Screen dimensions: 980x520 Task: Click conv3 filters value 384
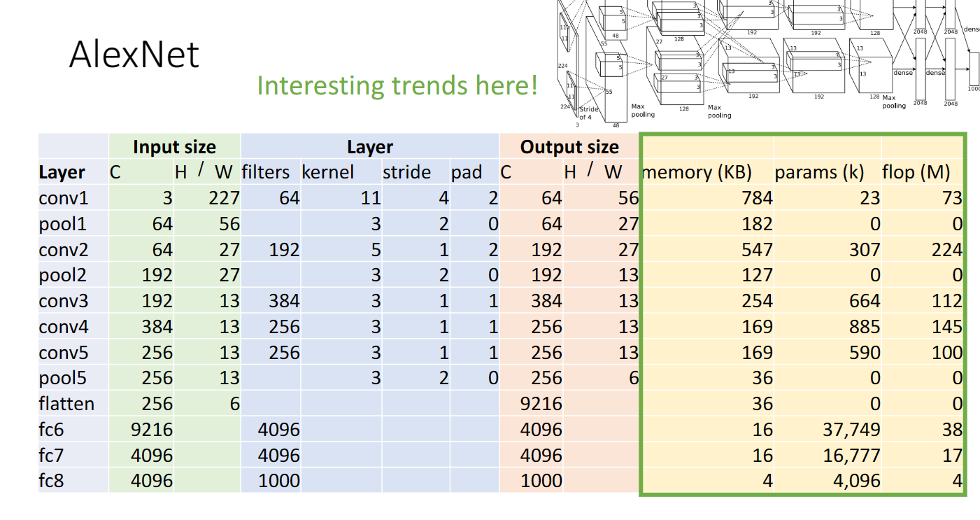pos(284,301)
